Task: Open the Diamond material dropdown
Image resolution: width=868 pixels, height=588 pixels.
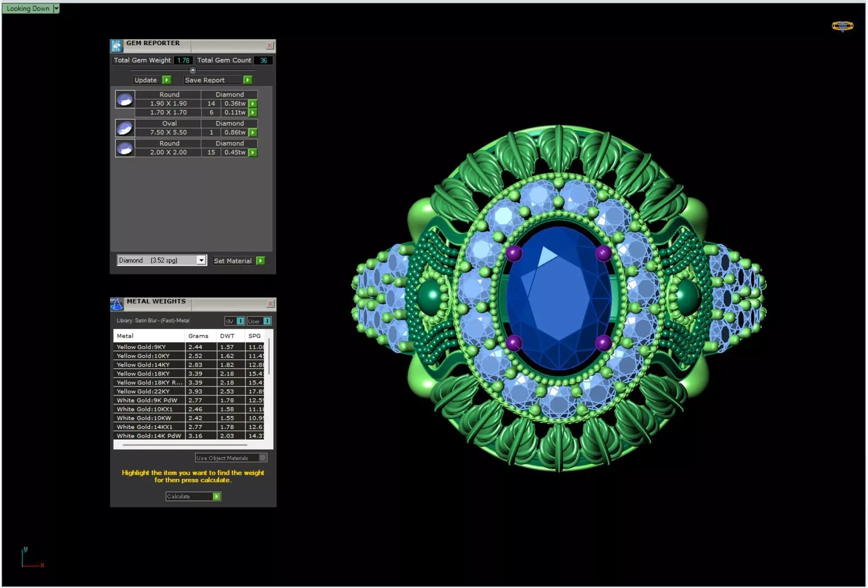Action: pos(201,260)
